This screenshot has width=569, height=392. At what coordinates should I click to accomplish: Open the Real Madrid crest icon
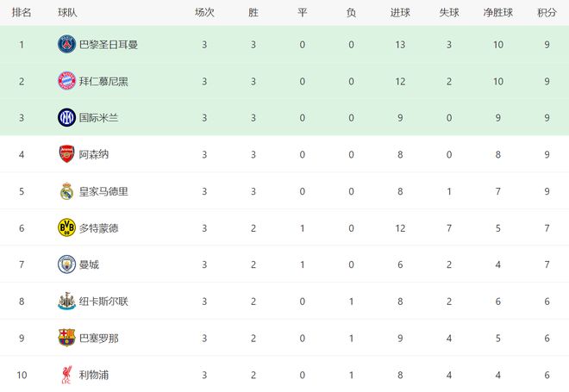point(66,191)
